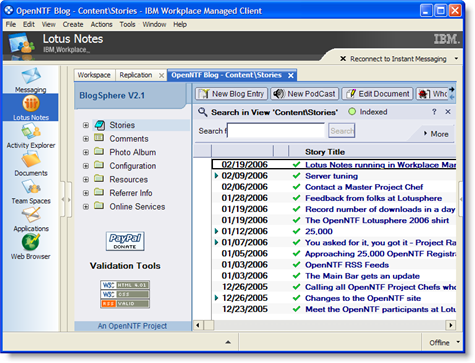Viewport: 475px width, 363px height.
Task: Open Documents in the sidebar
Action: tap(31, 163)
